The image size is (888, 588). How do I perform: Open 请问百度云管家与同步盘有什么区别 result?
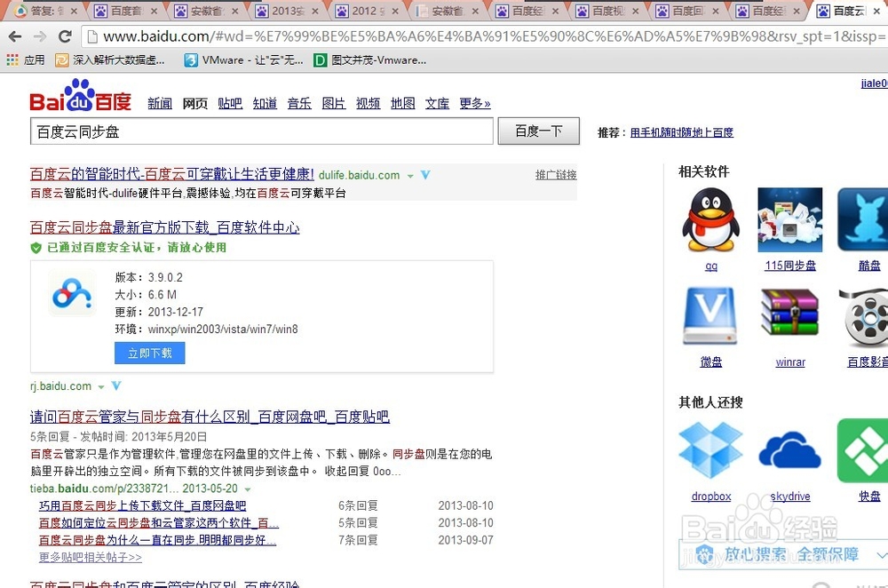pyautogui.click(x=210, y=417)
